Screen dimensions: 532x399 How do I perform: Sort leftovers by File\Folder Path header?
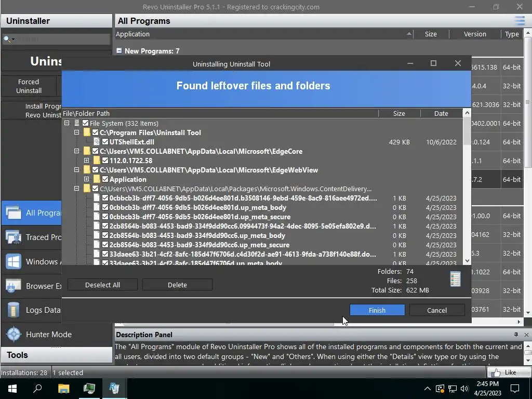tap(220, 113)
